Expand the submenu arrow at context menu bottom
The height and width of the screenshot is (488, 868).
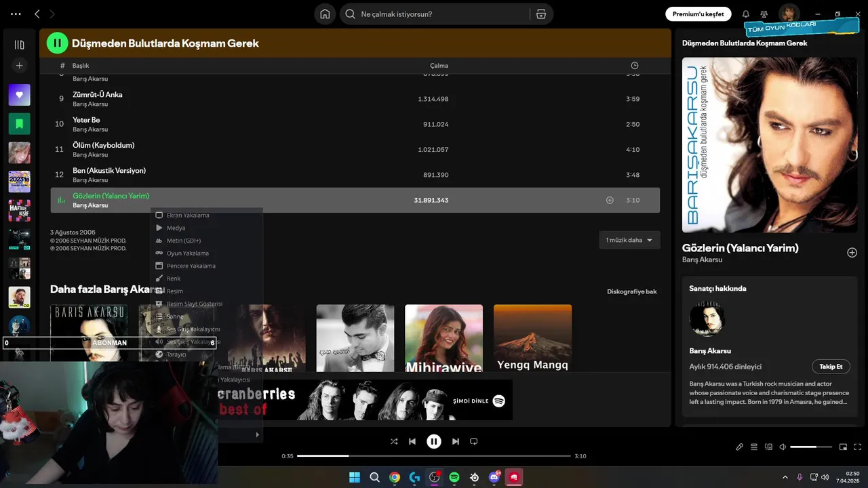point(257,435)
